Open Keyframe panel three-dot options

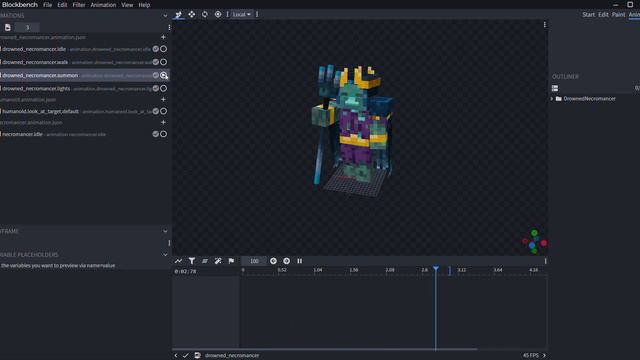coord(169,243)
